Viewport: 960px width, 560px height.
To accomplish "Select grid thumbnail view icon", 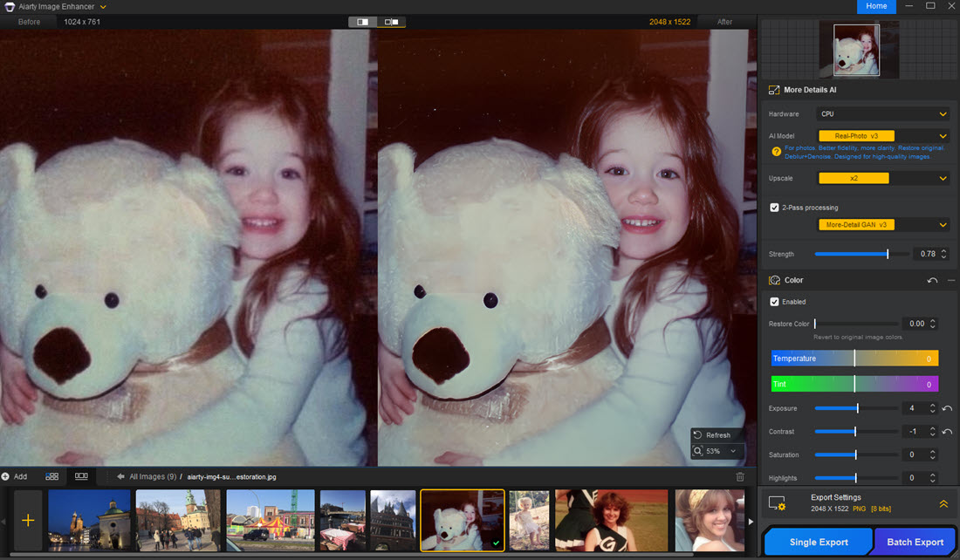I will (52, 476).
